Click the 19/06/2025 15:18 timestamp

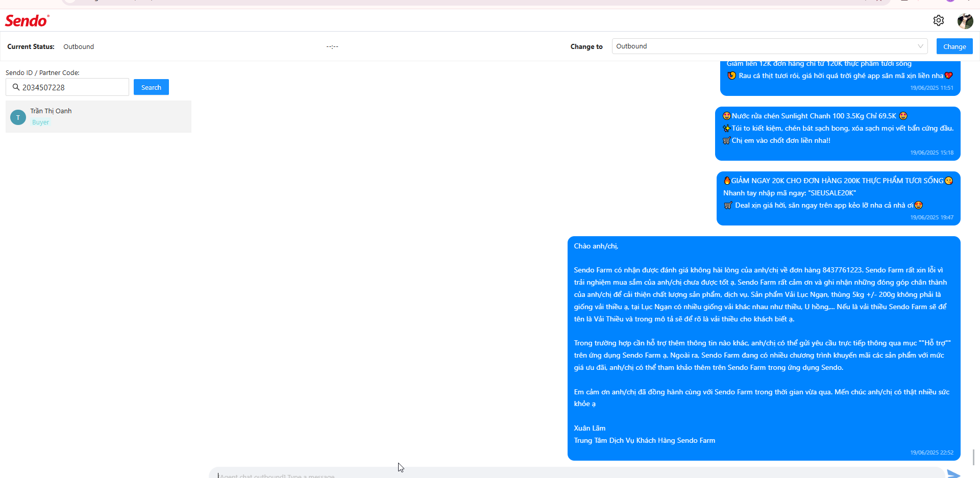point(932,153)
